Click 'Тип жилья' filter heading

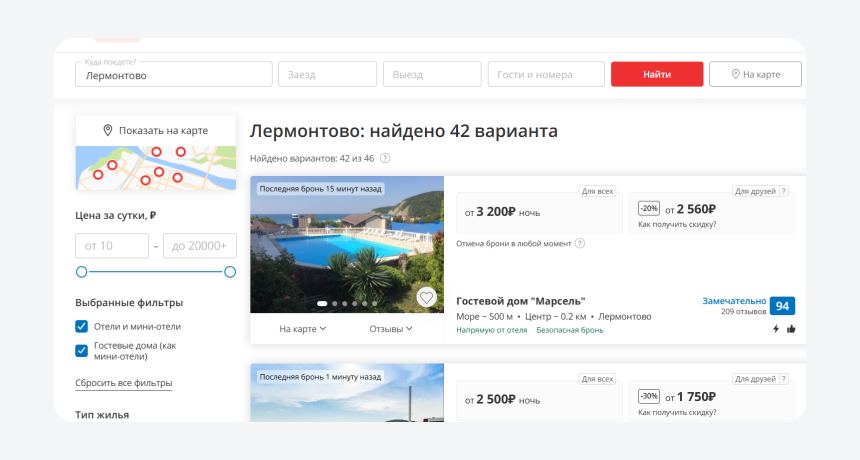102,415
